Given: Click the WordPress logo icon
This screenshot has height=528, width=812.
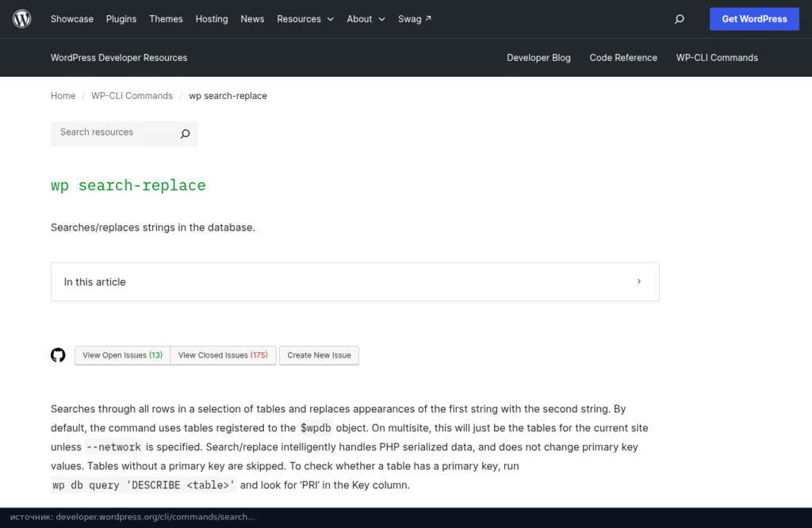Looking at the screenshot, I should [21, 19].
